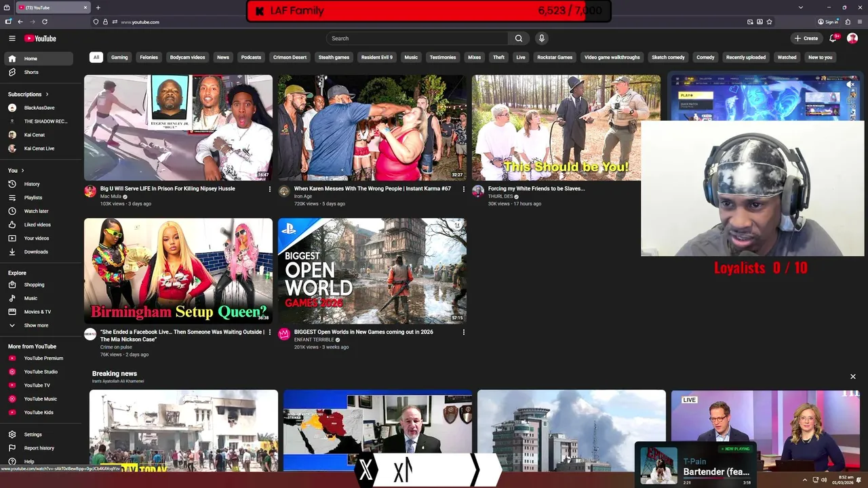This screenshot has width=868, height=488.
Task: Open YouTube TV link
Action: click(38, 385)
